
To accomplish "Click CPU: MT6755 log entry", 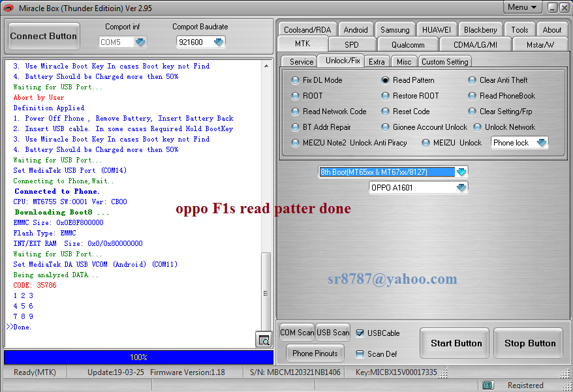I will point(70,202).
